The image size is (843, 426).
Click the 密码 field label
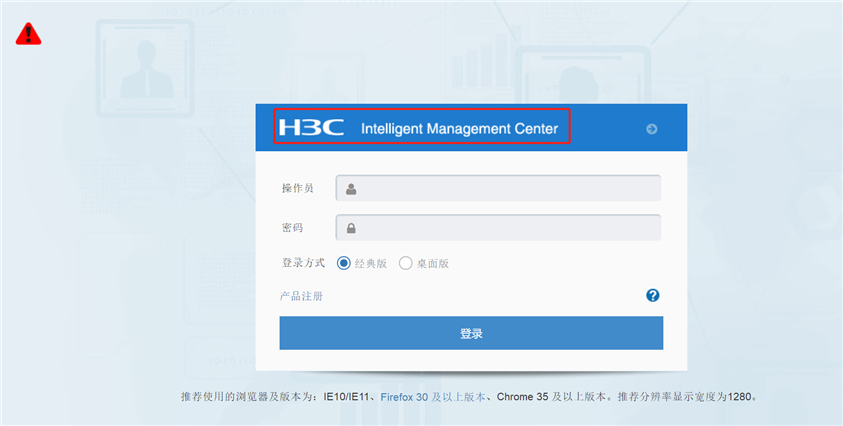292,228
